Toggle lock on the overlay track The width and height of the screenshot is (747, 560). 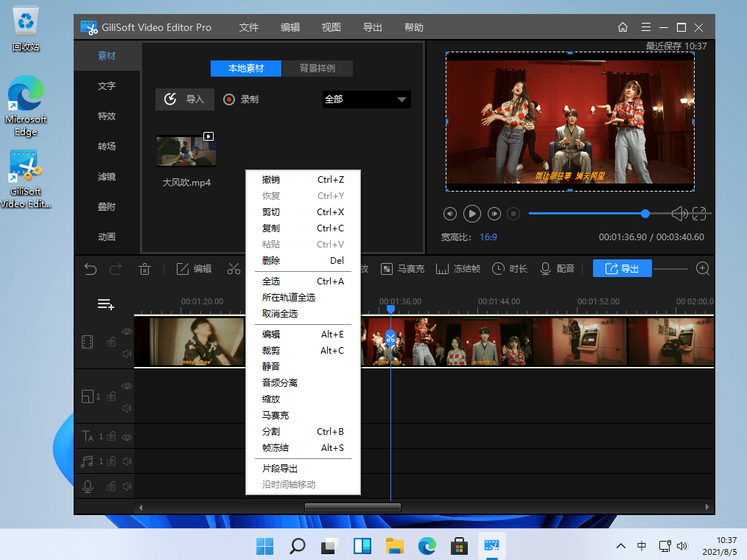pos(111,396)
